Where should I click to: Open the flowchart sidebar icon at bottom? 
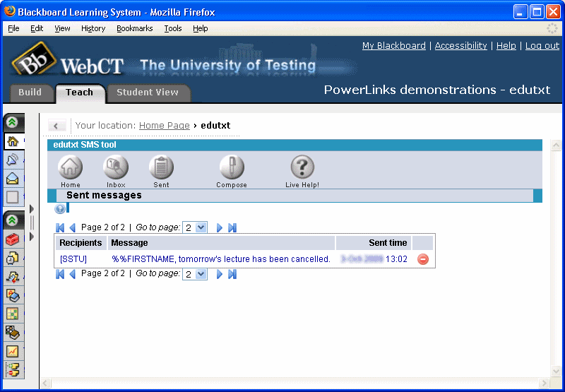pyautogui.click(x=13, y=370)
